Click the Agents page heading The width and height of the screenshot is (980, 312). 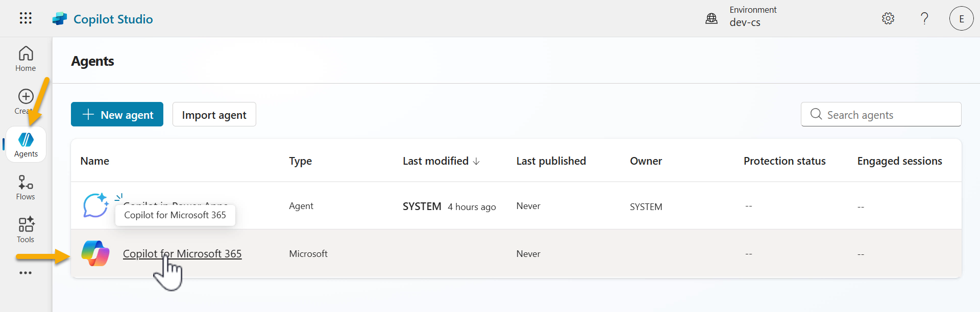click(x=92, y=61)
